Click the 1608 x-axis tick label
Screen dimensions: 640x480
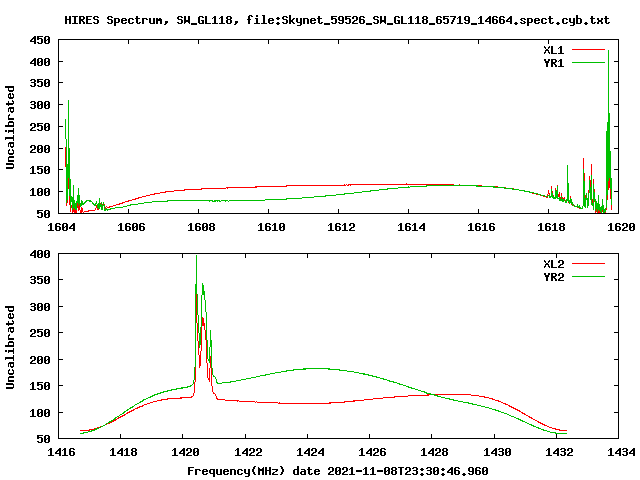(x=201, y=227)
